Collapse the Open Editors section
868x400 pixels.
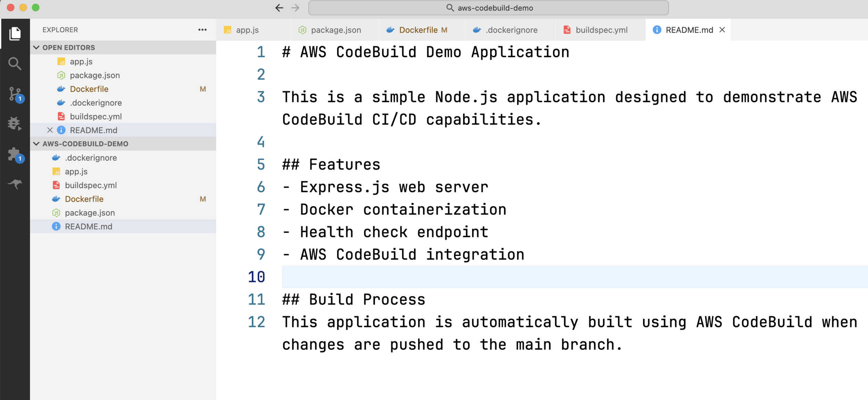click(36, 48)
